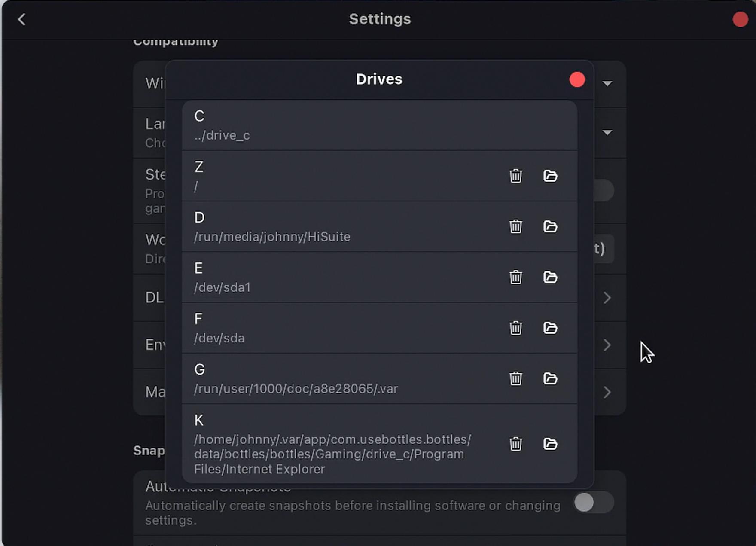Remove the D drive HiSuite mapping
The image size is (756, 546).
(x=515, y=227)
